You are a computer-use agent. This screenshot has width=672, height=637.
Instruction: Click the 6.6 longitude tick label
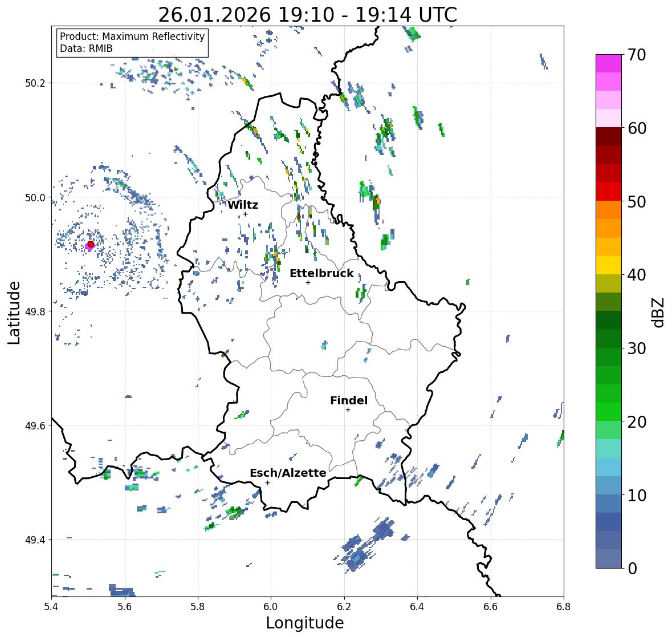[491, 607]
